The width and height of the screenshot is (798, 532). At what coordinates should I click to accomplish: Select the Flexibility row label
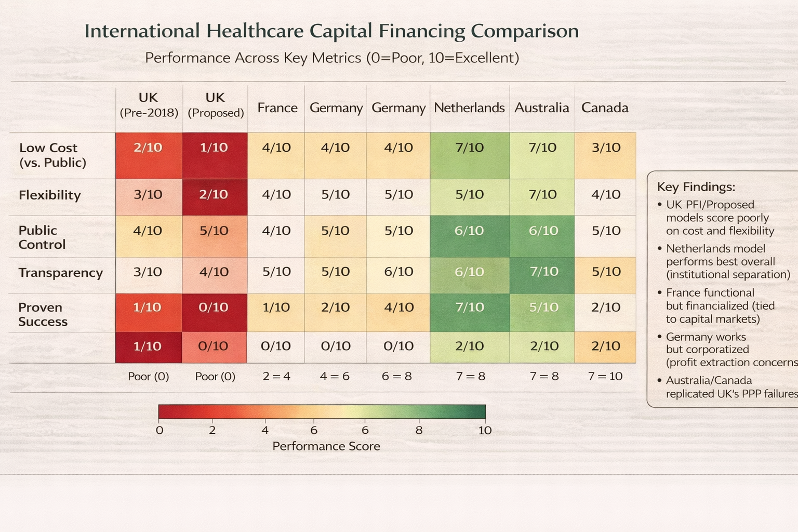[50, 195]
